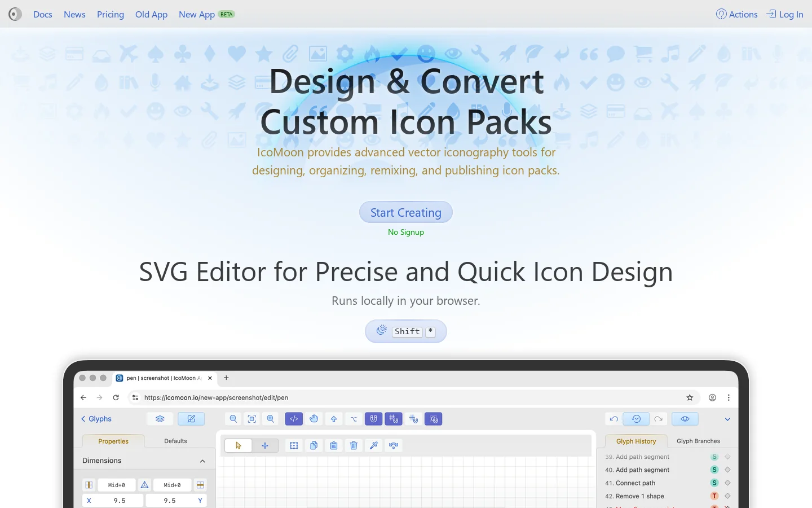Click the option/alt key icon
This screenshot has width=812, height=508.
pos(354,419)
